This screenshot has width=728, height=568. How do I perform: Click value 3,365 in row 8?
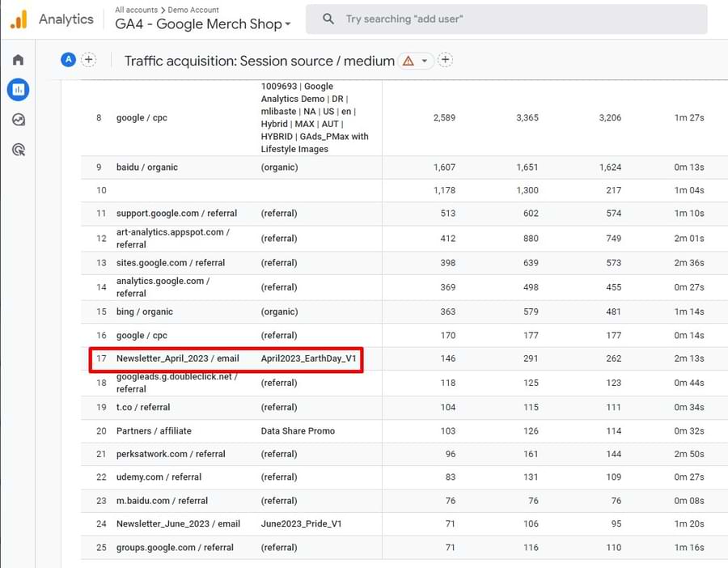527,118
